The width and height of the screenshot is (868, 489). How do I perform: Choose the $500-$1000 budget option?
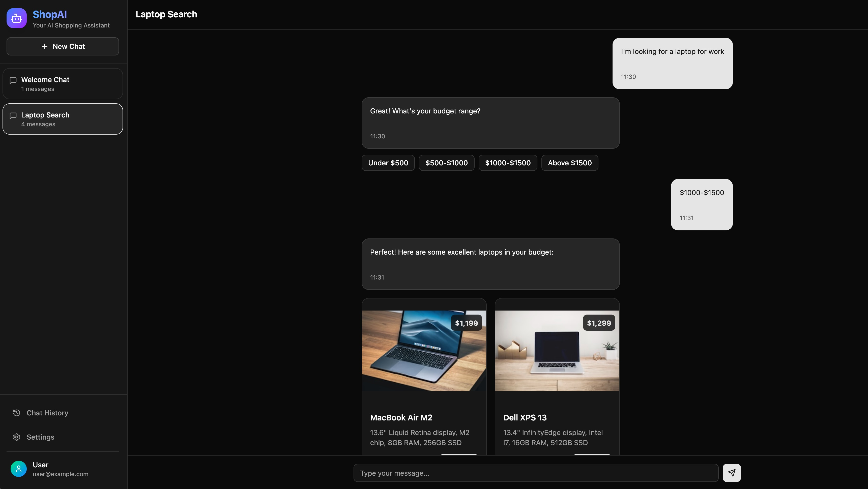coord(446,163)
